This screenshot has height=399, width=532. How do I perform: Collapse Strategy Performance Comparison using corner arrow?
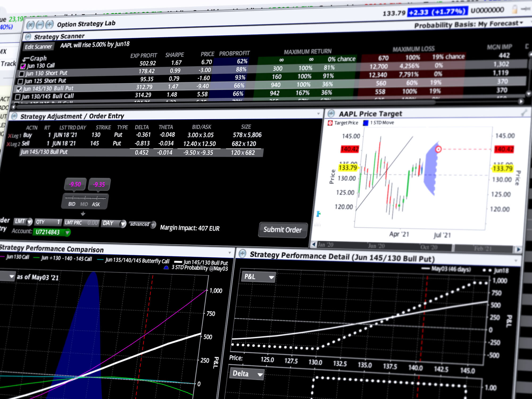pyautogui.click(x=230, y=252)
